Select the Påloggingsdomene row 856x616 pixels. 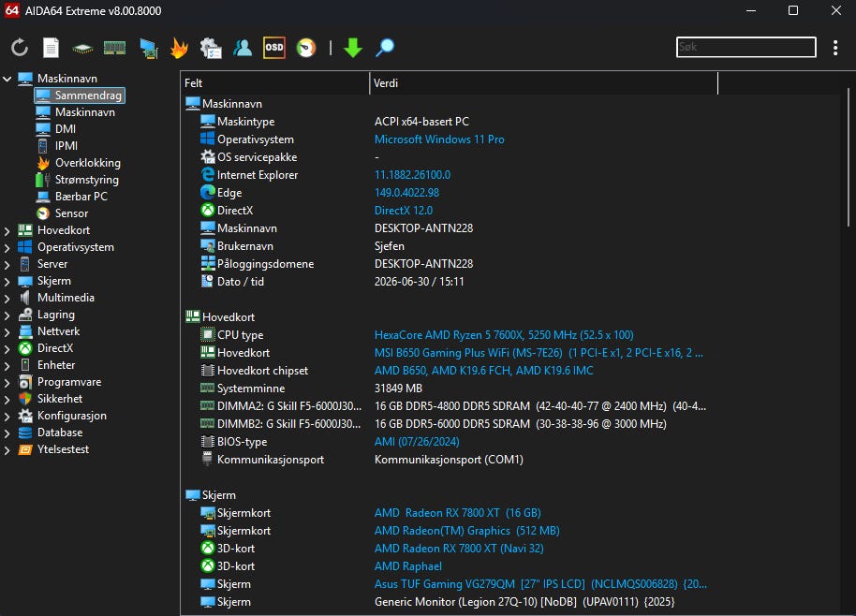coord(449,264)
